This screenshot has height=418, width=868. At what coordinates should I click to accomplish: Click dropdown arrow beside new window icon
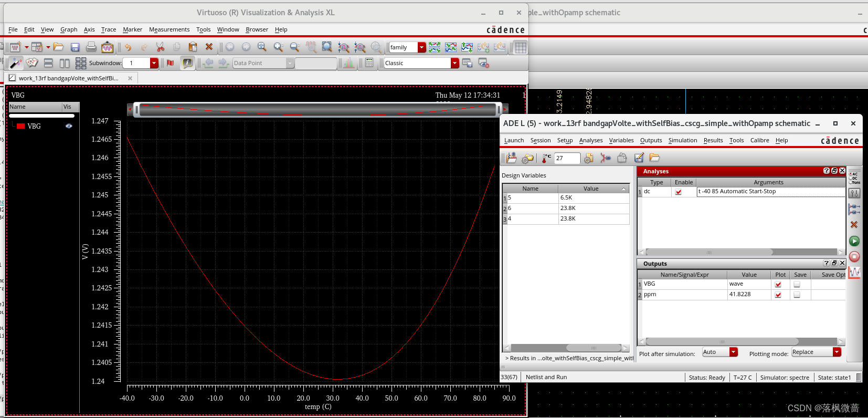point(26,47)
